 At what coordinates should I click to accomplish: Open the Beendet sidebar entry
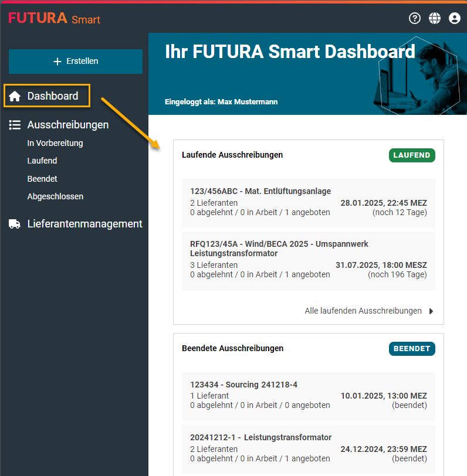[42, 179]
